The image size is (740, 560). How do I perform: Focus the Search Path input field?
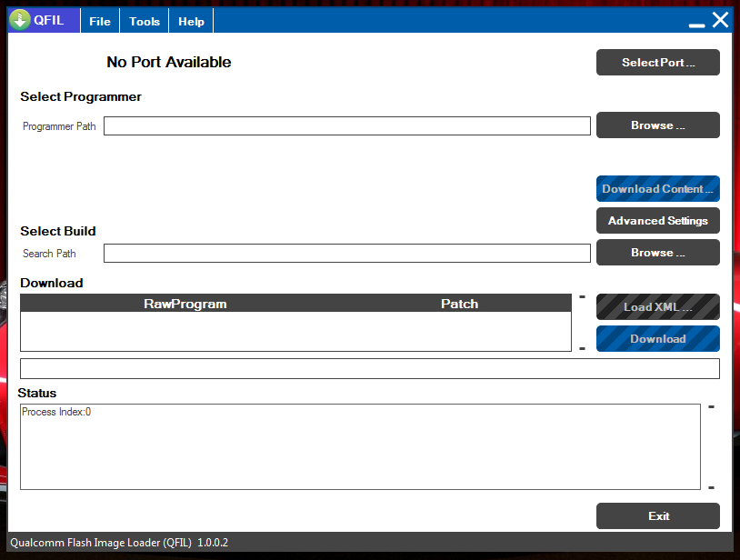(x=347, y=254)
